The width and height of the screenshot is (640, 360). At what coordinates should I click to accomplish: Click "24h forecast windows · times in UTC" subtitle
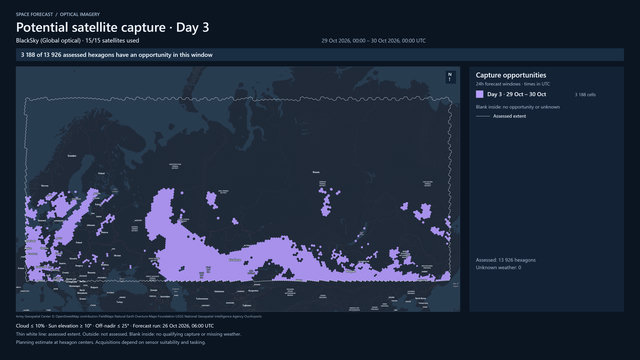click(513, 84)
